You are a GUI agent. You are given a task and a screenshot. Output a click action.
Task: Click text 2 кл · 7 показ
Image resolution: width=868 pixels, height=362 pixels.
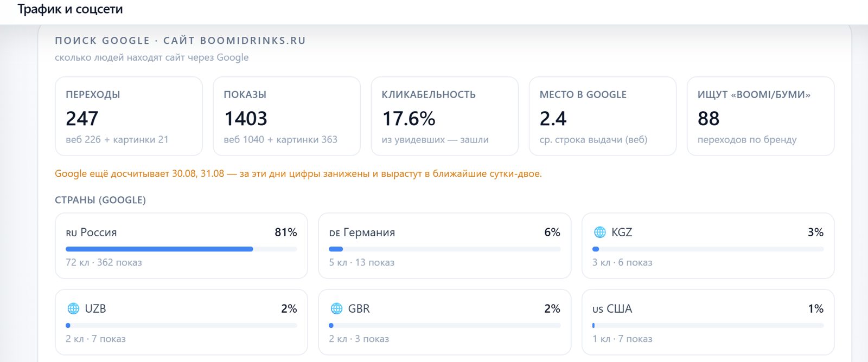pyautogui.click(x=95, y=339)
